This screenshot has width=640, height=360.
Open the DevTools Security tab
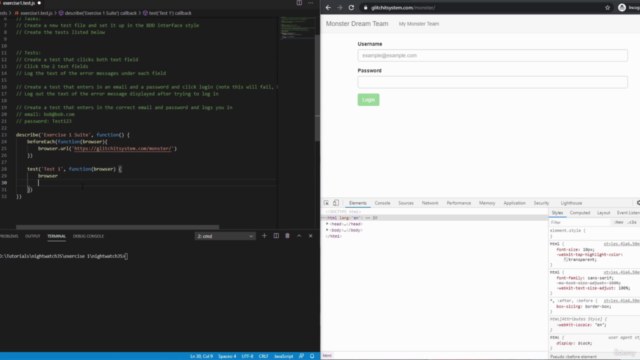[x=541, y=203]
